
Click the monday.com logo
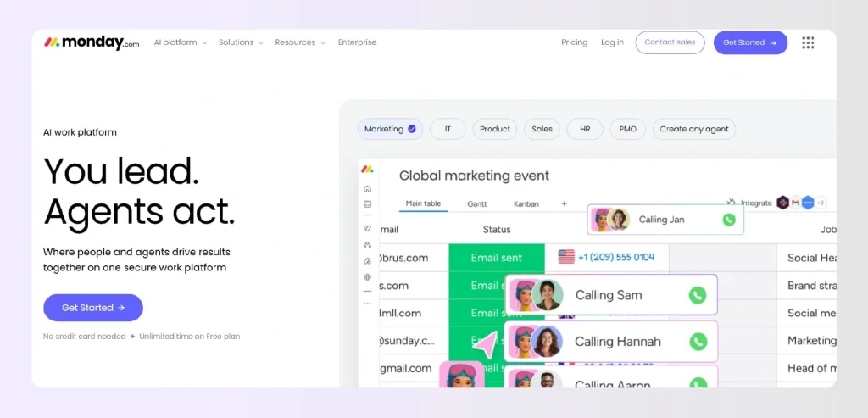pyautogui.click(x=92, y=42)
